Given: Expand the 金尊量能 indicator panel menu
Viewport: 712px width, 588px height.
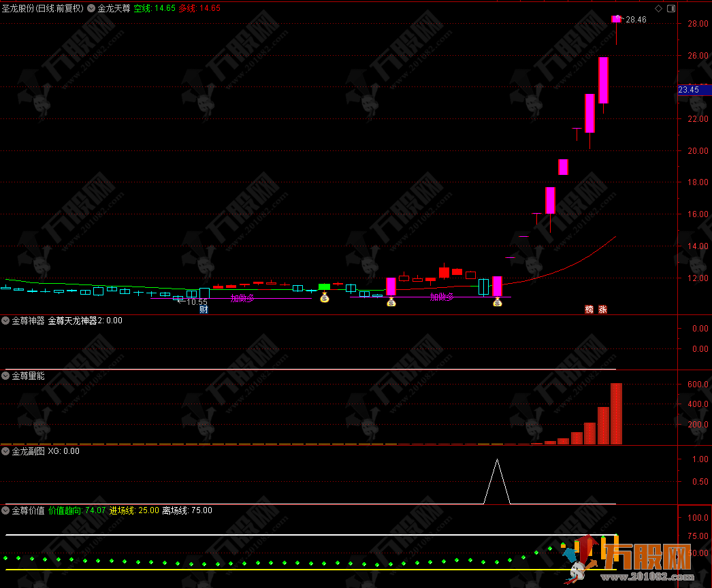Looking at the screenshot, I should (x=5, y=376).
